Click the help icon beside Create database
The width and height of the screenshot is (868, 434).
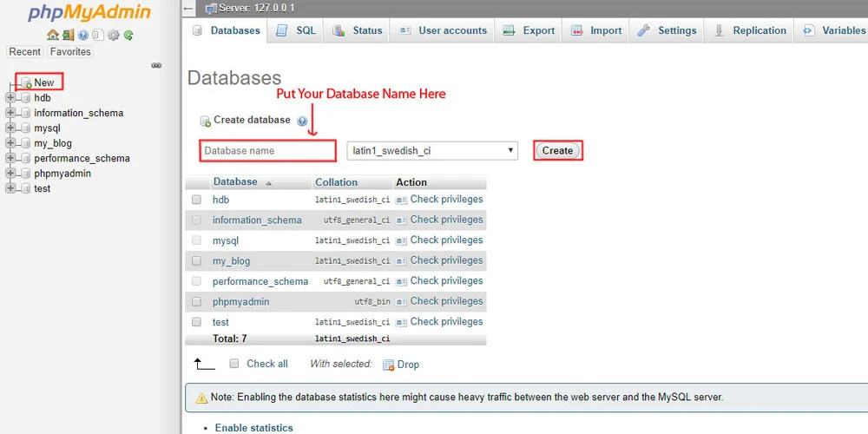click(302, 121)
